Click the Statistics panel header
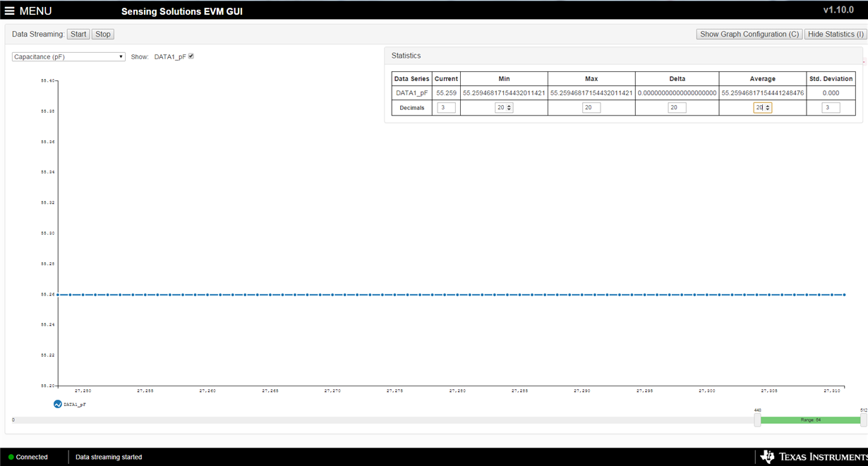 pyautogui.click(x=623, y=56)
